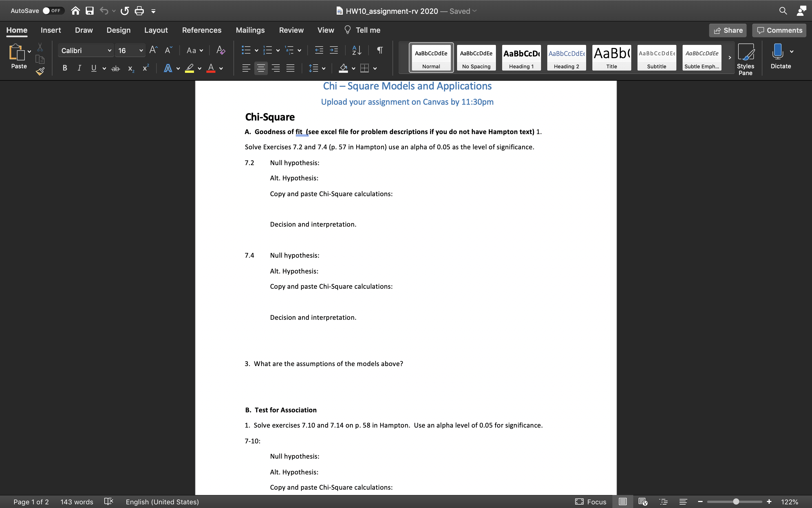
Task: Click Tell me search box
Action: click(362, 30)
